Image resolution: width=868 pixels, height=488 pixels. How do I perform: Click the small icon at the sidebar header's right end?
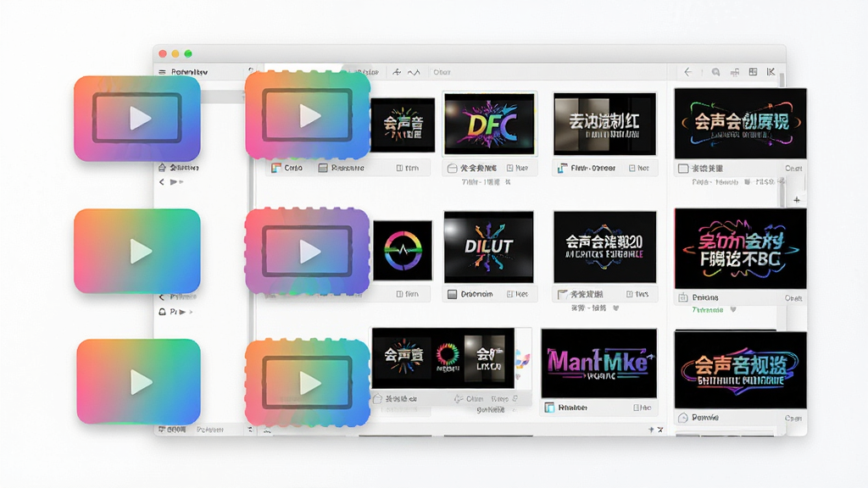251,70
